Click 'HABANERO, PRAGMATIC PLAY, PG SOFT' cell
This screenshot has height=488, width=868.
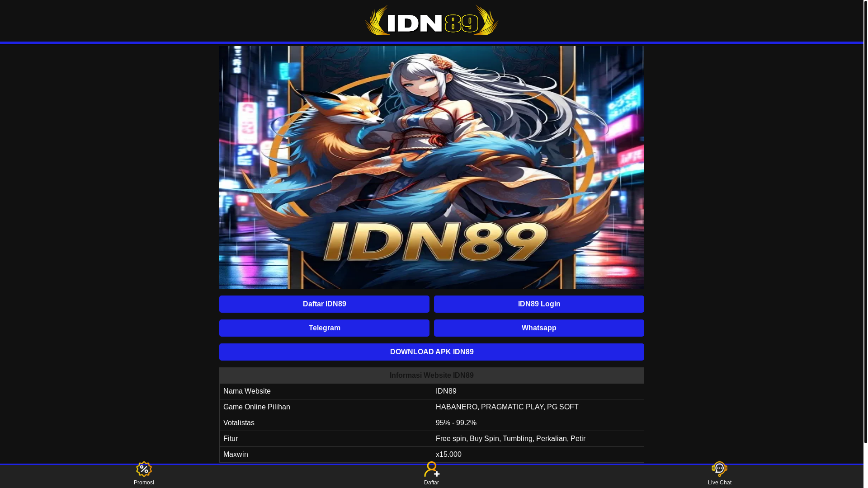(x=538, y=407)
